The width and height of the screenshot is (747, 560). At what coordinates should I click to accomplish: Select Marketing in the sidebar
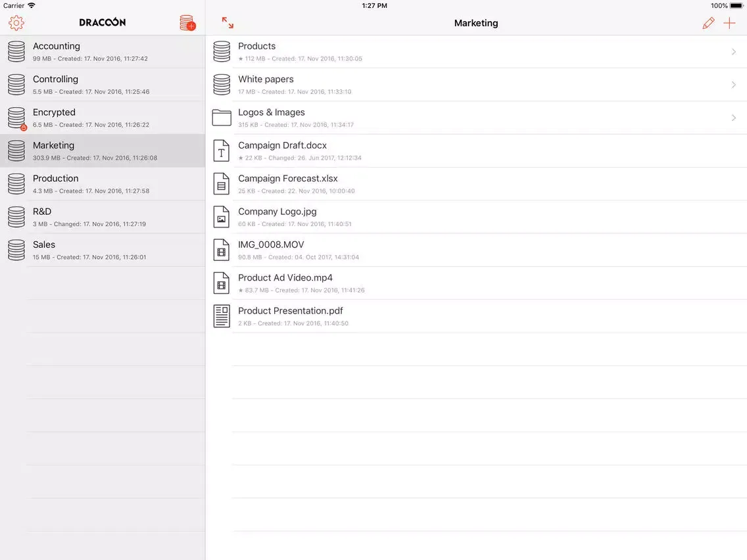pos(103,151)
